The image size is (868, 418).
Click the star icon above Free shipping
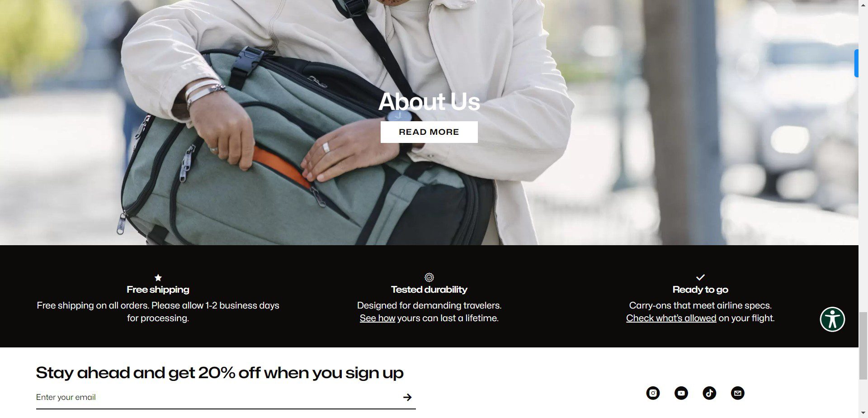[158, 277]
